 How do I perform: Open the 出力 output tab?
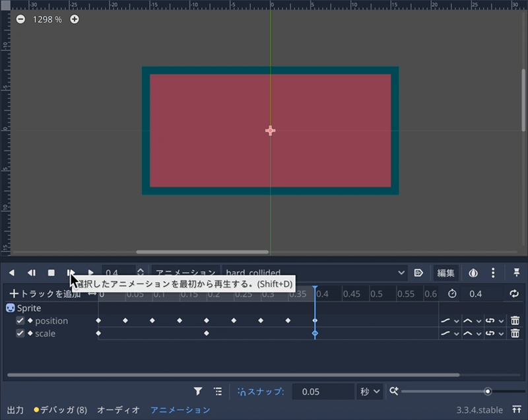pos(15,410)
